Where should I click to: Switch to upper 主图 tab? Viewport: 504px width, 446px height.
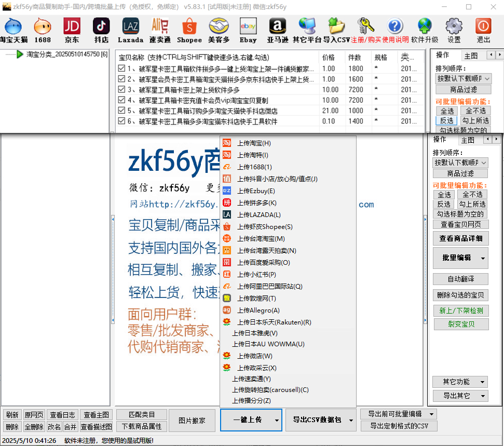[x=471, y=56]
